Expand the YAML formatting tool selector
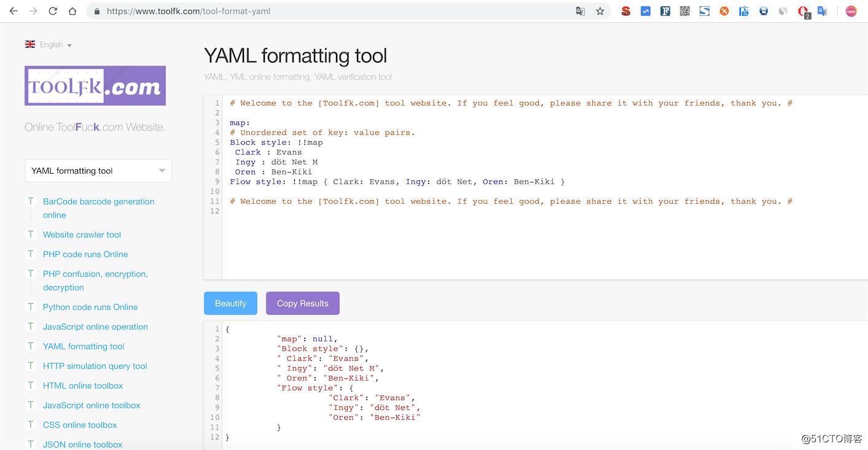This screenshot has width=868, height=450. pyautogui.click(x=98, y=171)
